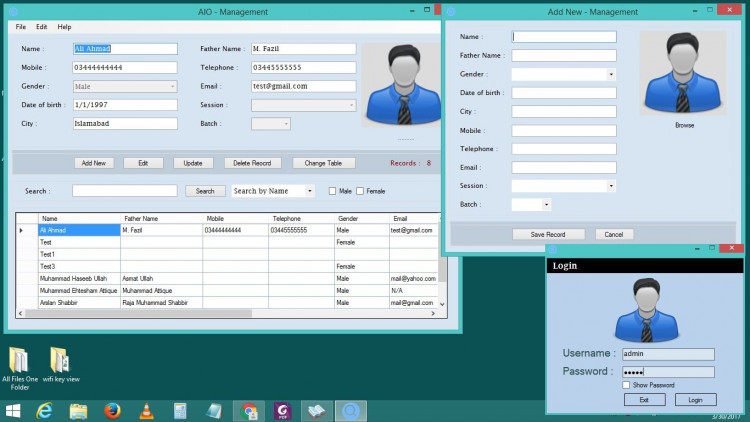Expand the Session dropdown in Add New window
This screenshot has width=750, height=422.
tap(611, 186)
